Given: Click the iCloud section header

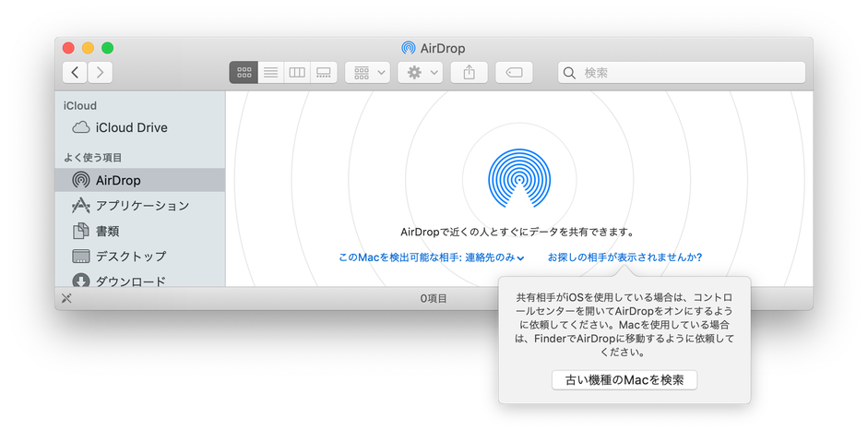Looking at the screenshot, I should (x=79, y=106).
